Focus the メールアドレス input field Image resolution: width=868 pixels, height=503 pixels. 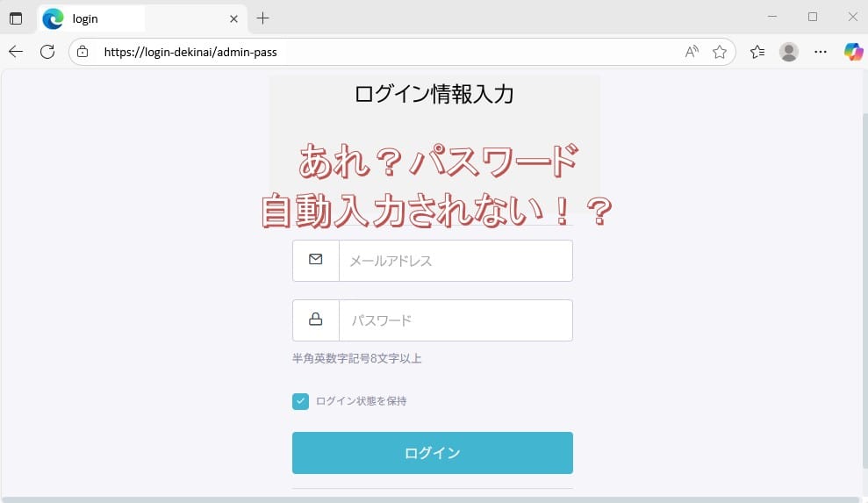click(x=456, y=261)
